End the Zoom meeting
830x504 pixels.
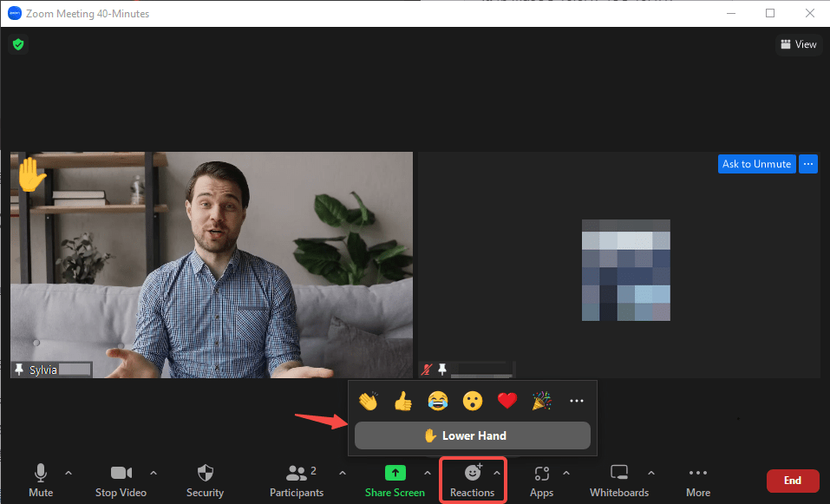(792, 480)
